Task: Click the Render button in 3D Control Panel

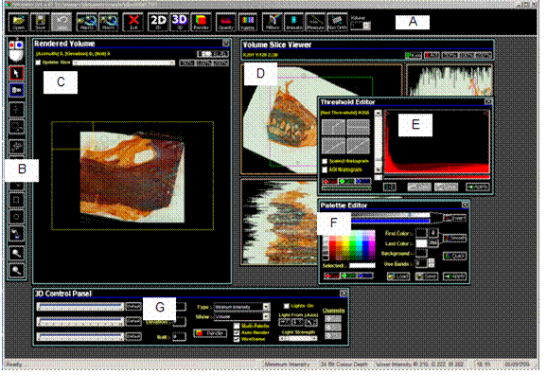Action: (x=210, y=333)
